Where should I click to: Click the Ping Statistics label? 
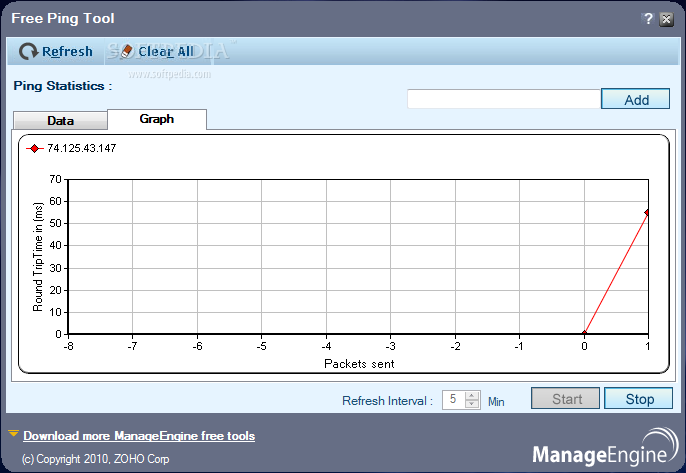click(63, 86)
